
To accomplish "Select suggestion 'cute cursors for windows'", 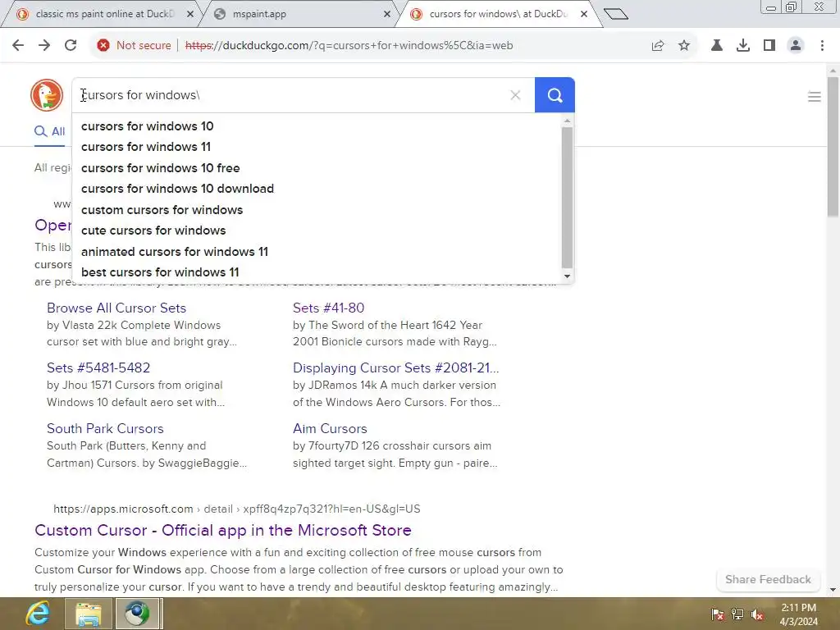I will pos(153,231).
